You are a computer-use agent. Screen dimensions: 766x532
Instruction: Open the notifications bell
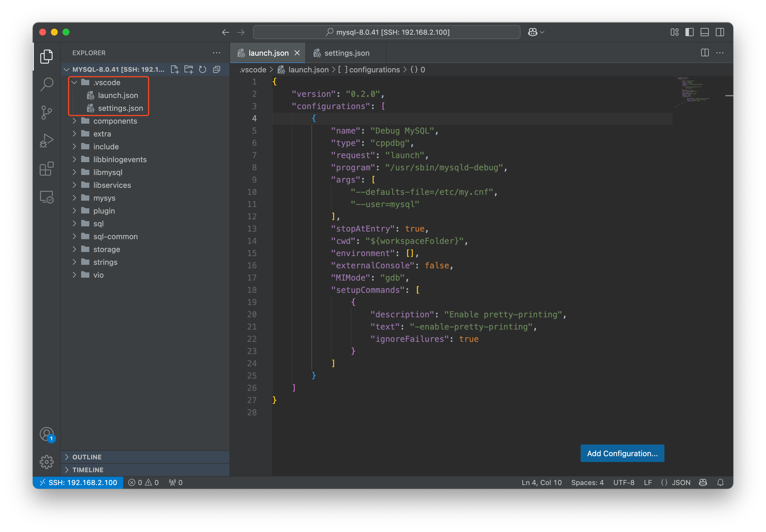pyautogui.click(x=720, y=483)
